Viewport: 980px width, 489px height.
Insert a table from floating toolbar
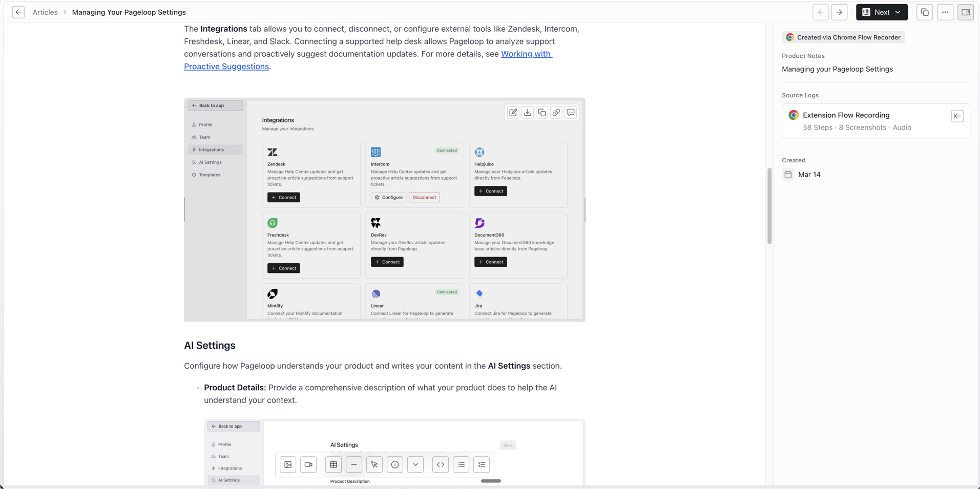[x=333, y=464]
